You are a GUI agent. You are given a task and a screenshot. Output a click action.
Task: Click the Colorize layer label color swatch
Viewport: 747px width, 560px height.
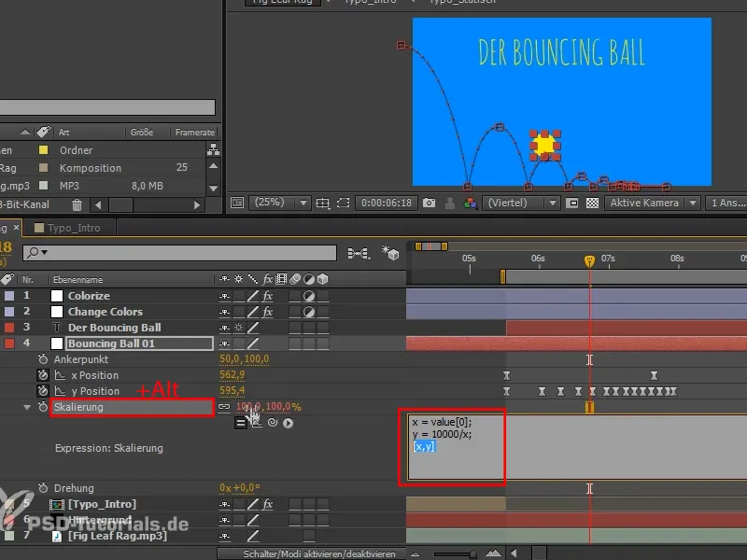coord(9,296)
